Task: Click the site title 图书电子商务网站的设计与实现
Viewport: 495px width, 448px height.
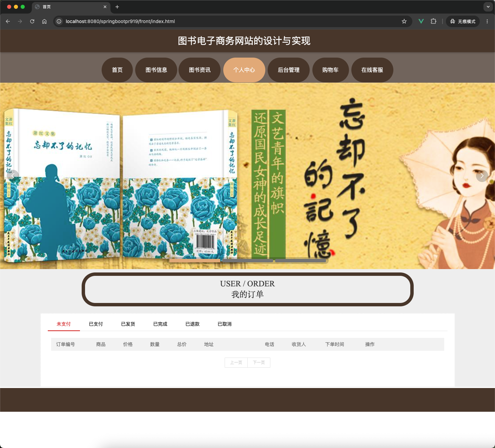Action: point(244,41)
